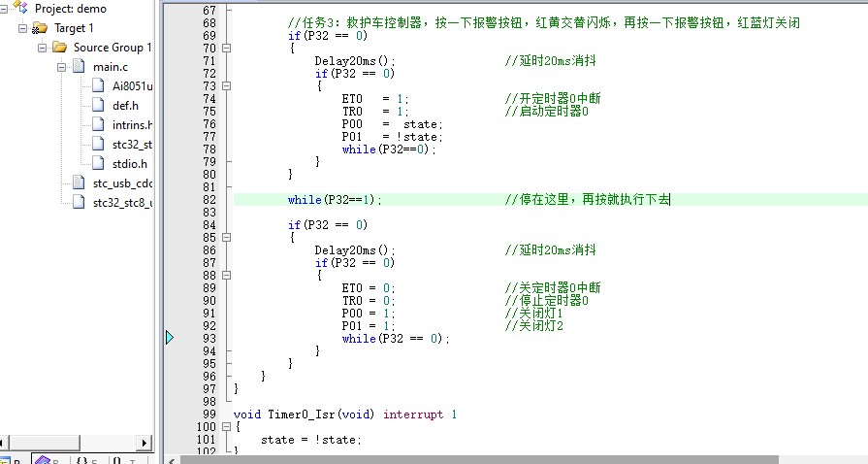Open the intrins.h header file

pos(132,125)
